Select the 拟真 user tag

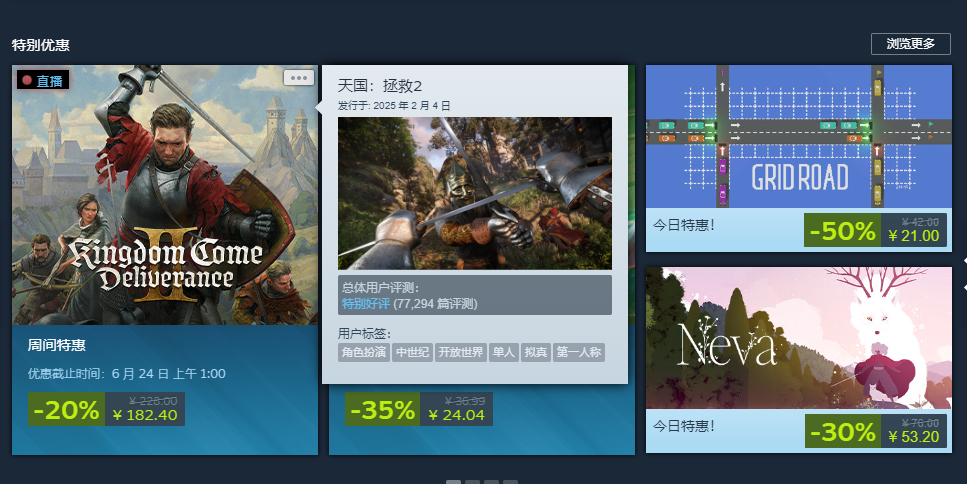535,352
